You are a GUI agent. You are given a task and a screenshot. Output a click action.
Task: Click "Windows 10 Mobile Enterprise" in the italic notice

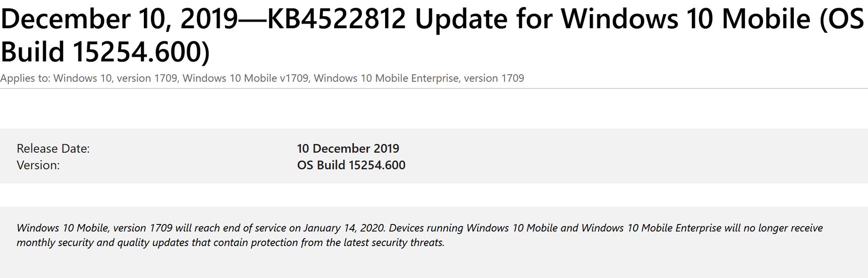[651, 228]
